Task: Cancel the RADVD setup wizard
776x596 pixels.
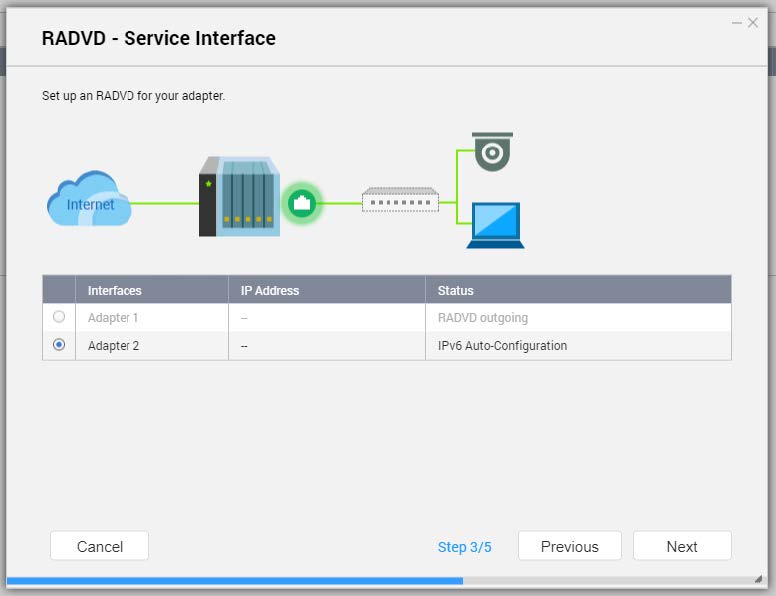Action: click(99, 546)
